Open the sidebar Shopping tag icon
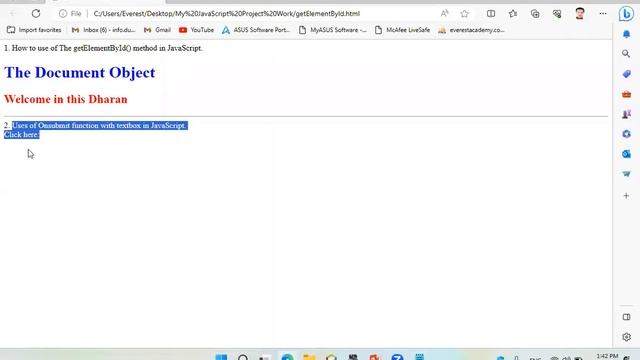The image size is (640, 360). (627, 74)
